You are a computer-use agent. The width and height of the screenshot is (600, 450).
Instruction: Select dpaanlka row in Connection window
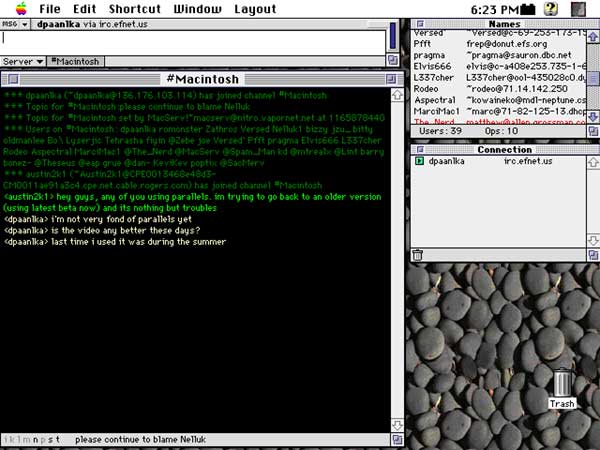(499, 161)
